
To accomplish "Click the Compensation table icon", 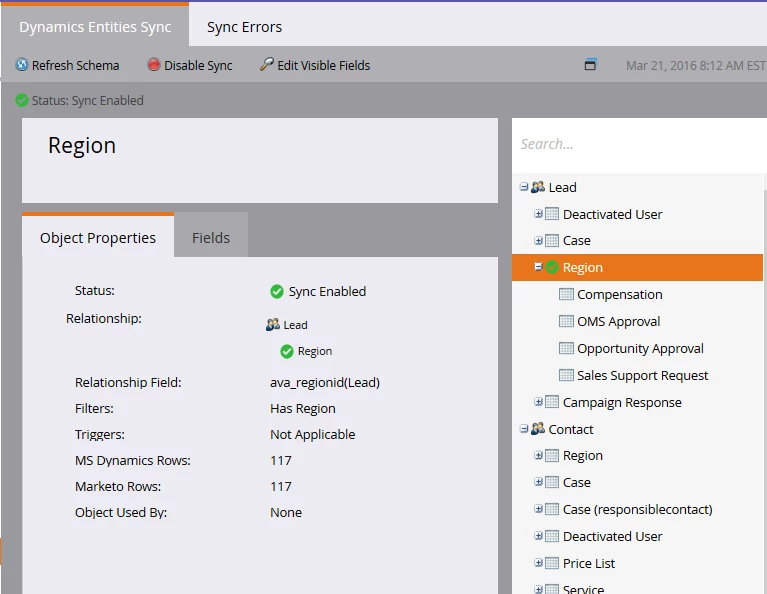I will pyautogui.click(x=566, y=294).
